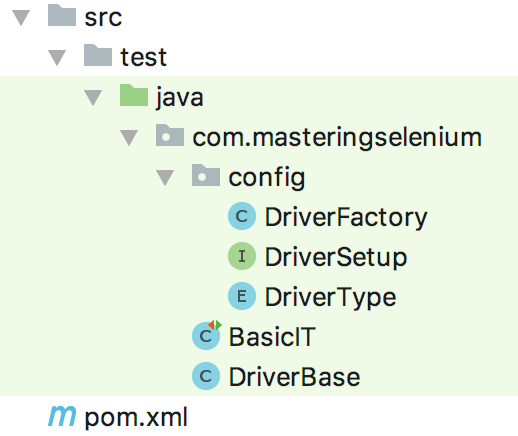
Task: Click the com.masteringselenium package icon
Action: 170,135
